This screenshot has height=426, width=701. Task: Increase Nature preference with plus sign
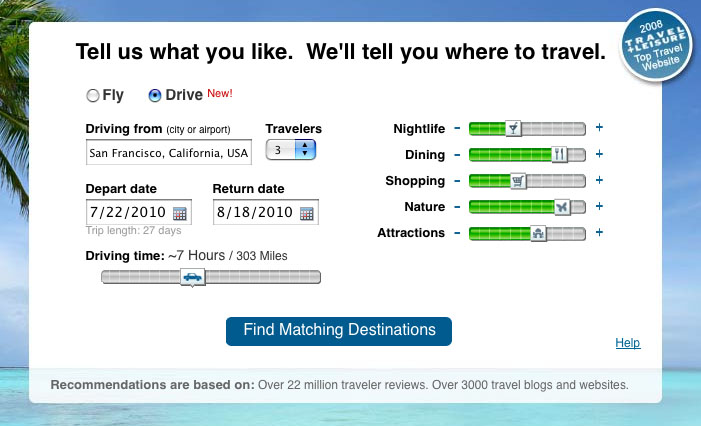coord(600,207)
